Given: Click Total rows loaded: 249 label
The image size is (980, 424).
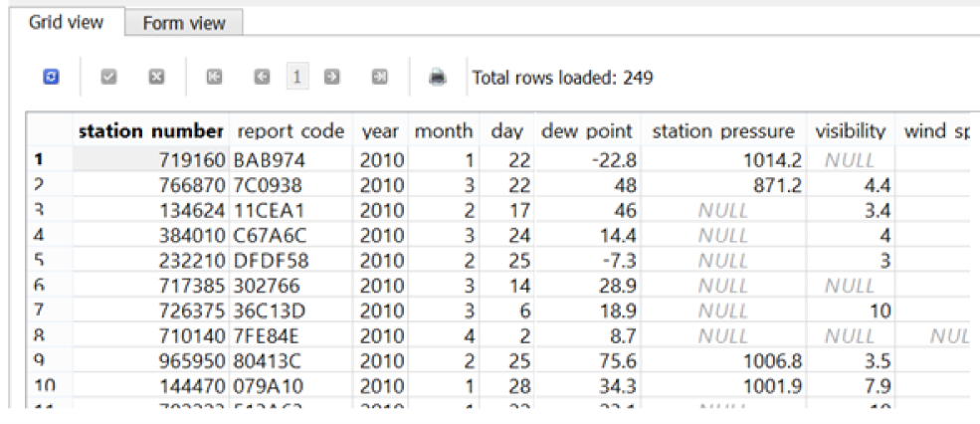Looking at the screenshot, I should click(562, 78).
